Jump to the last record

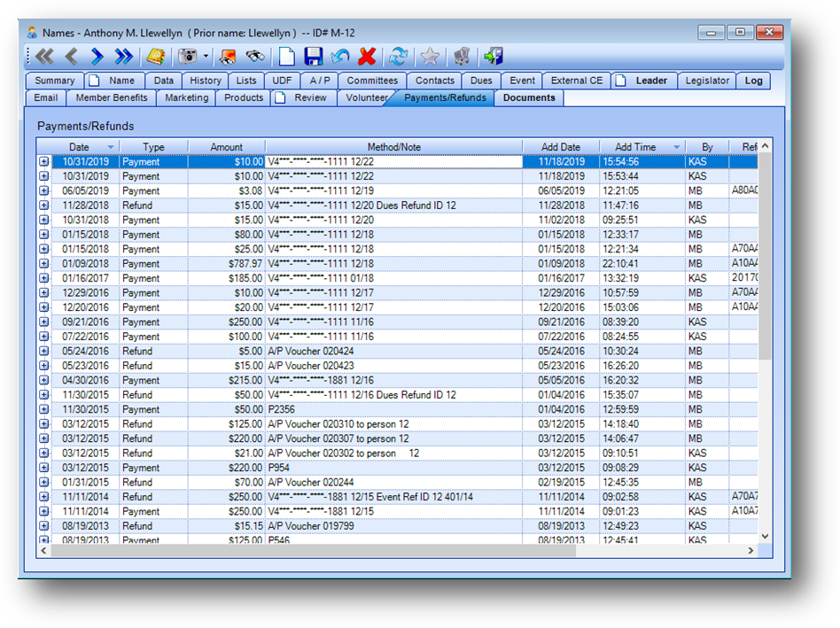point(124,56)
